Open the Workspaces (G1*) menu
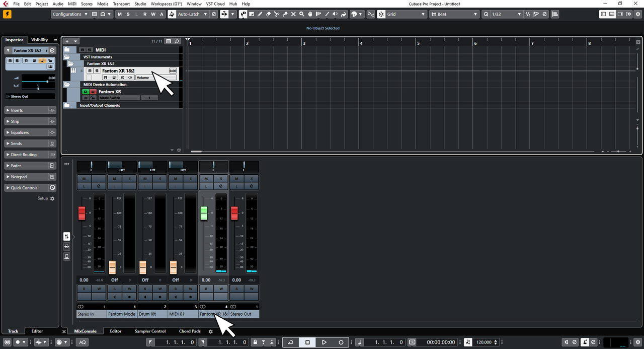The height and width of the screenshot is (349, 644). coord(167,4)
